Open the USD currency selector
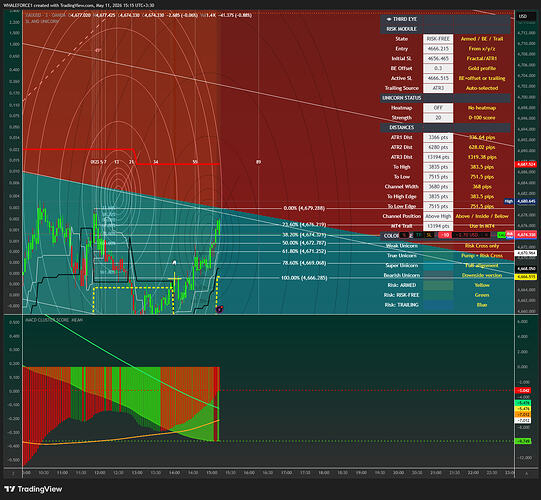Image resolution: width=541 pixels, height=500 pixels. (523, 16)
